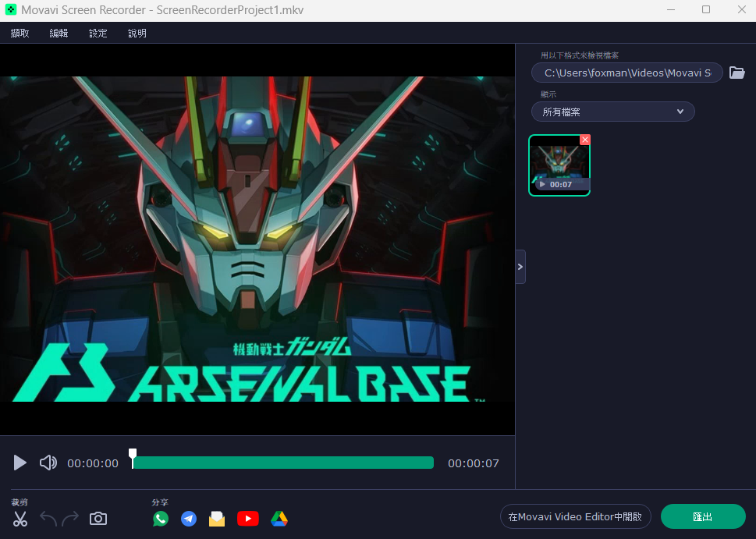Open in Movavi Video Editor

tap(575, 517)
